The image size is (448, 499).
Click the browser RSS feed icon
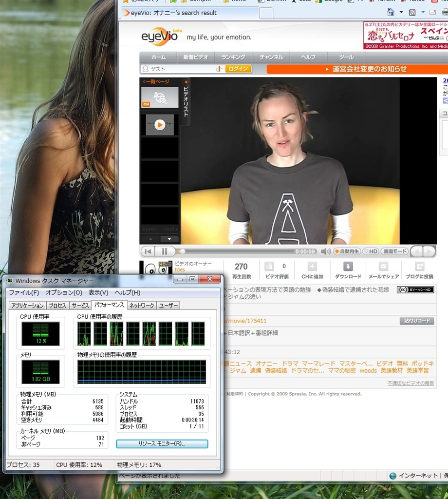click(x=412, y=12)
